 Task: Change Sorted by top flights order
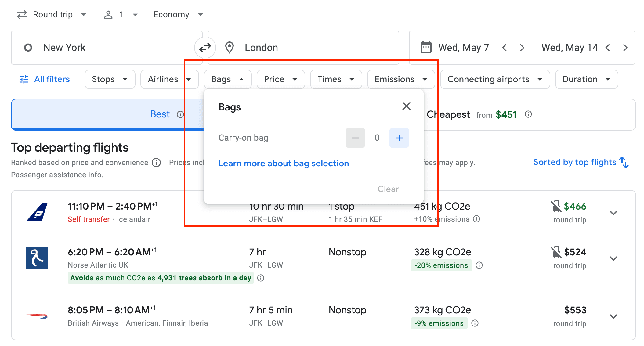[x=581, y=162]
